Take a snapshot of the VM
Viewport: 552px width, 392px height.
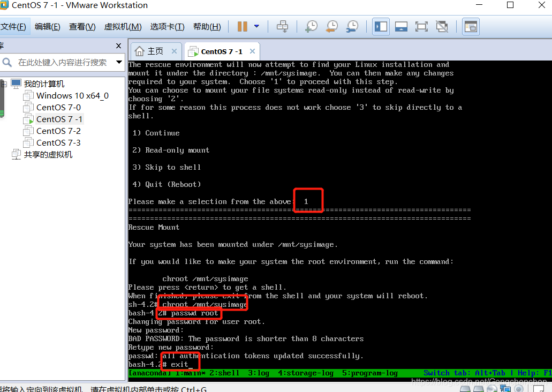click(x=311, y=26)
